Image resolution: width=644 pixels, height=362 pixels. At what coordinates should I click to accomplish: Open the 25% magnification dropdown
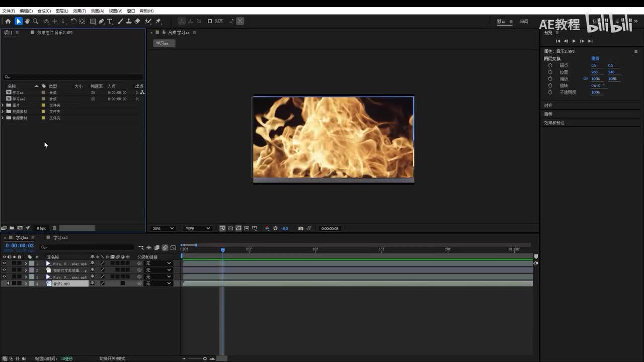(x=164, y=228)
